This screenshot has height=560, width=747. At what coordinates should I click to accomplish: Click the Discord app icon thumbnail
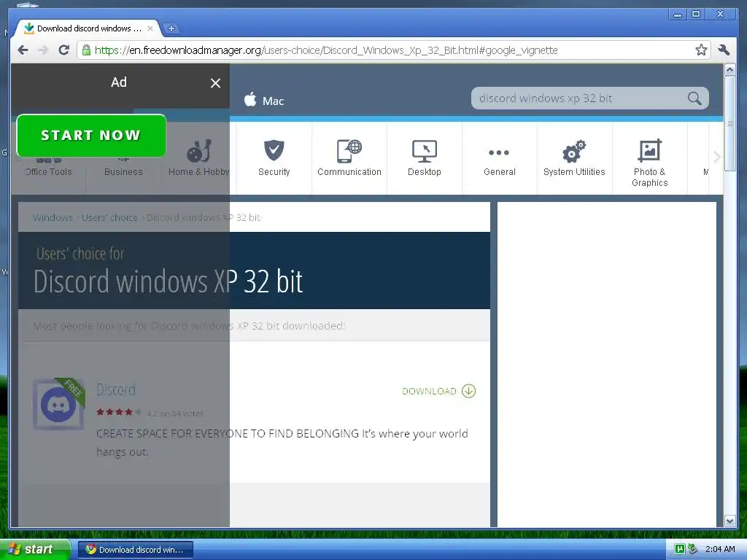(x=58, y=404)
